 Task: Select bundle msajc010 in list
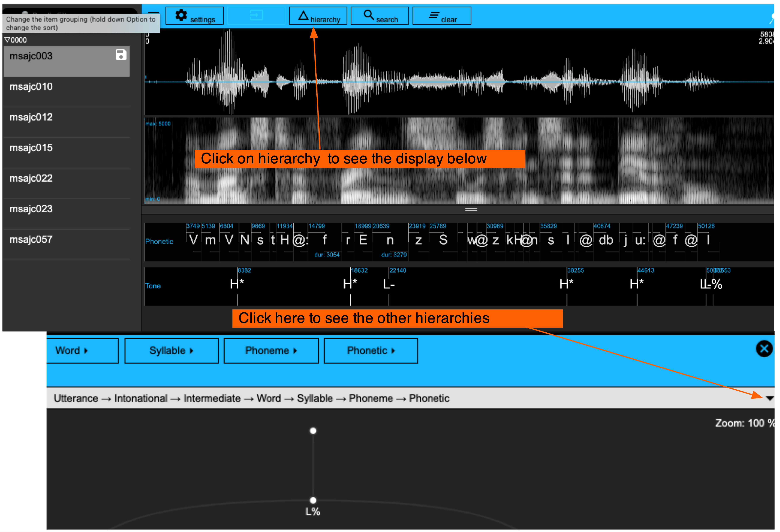(x=31, y=87)
